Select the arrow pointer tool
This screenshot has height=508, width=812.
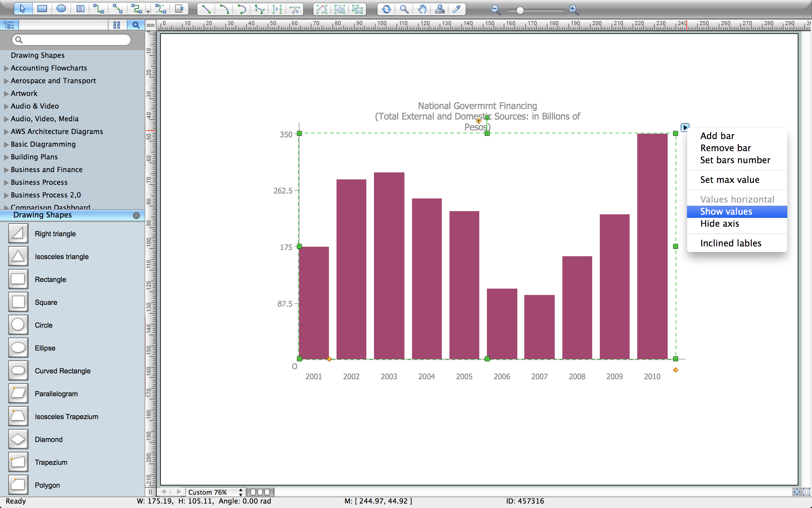pyautogui.click(x=23, y=9)
